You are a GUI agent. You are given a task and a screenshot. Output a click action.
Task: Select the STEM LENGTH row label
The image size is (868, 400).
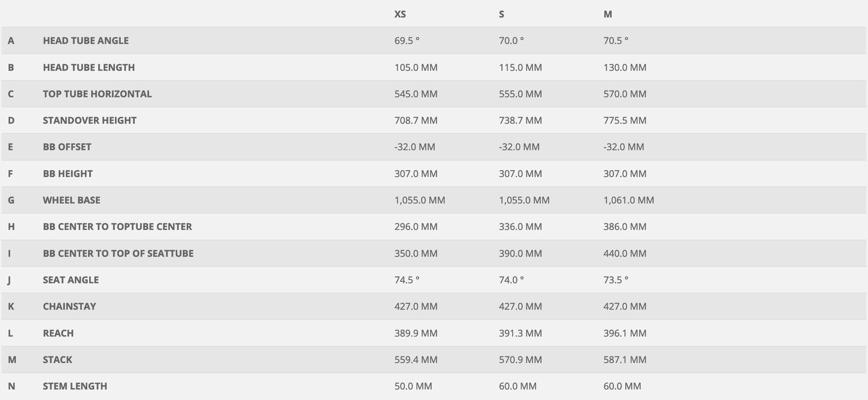pos(75,386)
